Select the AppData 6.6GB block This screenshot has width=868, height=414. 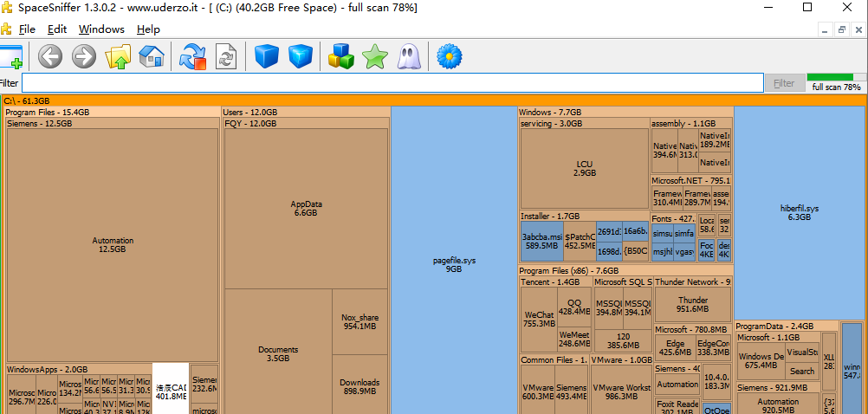[x=306, y=208]
